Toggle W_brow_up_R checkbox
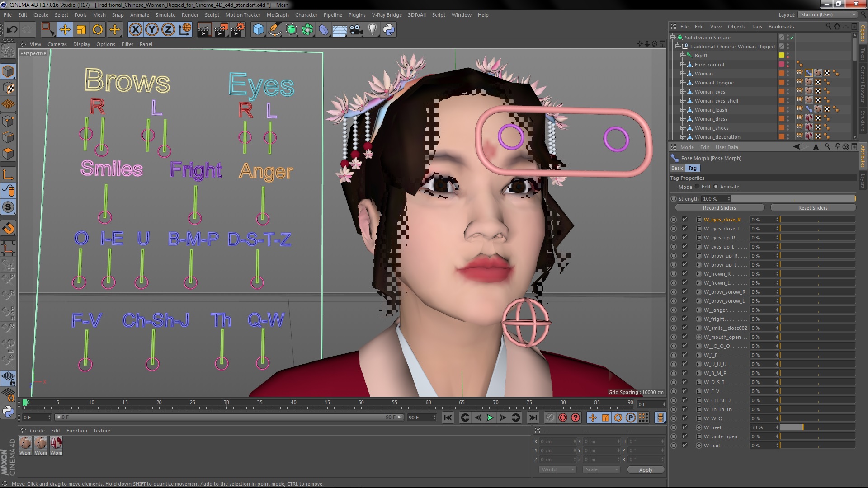 pyautogui.click(x=684, y=255)
